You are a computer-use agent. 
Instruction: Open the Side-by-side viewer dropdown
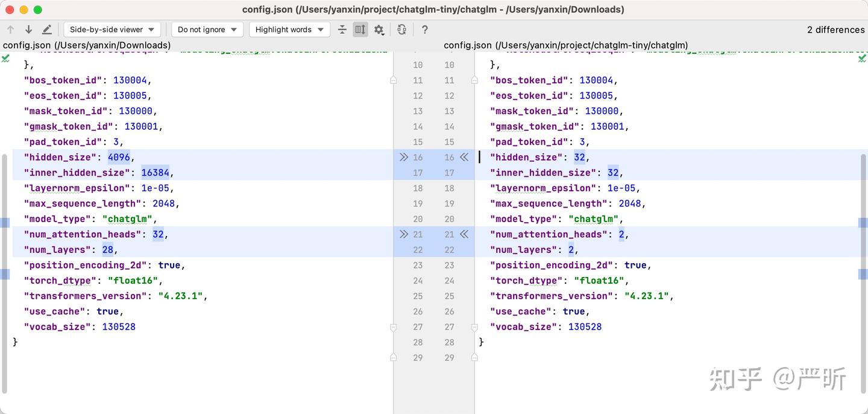point(112,30)
